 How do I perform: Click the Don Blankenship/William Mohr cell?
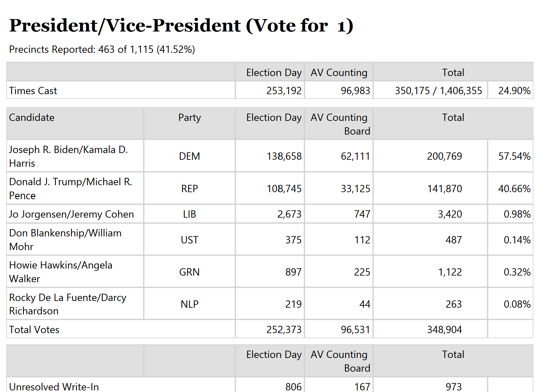(x=75, y=240)
